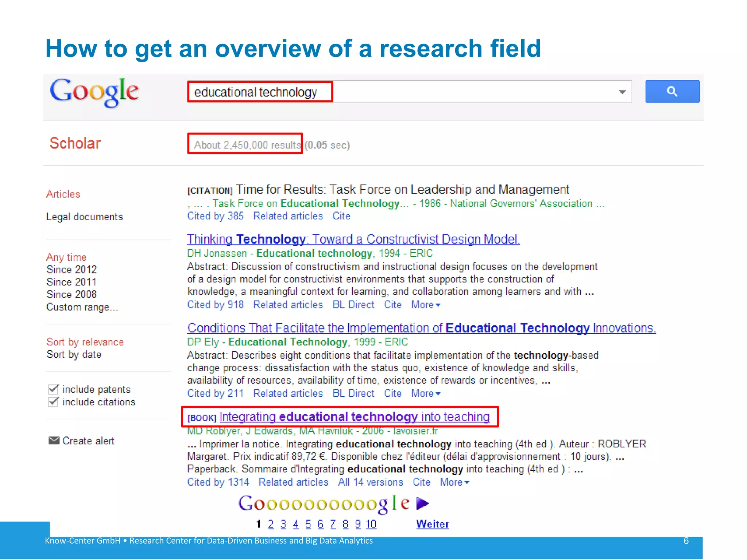Select the Legal documents filter
This screenshot has width=747, height=560.
85,217
